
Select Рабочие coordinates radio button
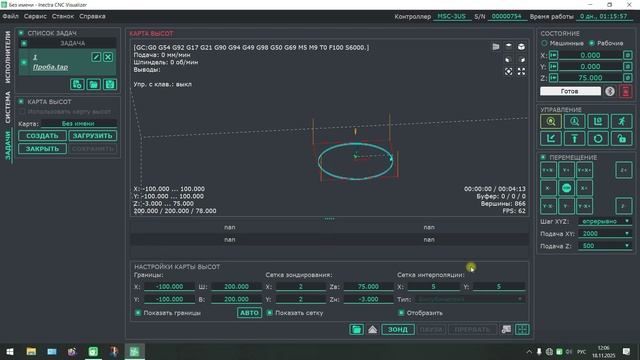coord(591,43)
